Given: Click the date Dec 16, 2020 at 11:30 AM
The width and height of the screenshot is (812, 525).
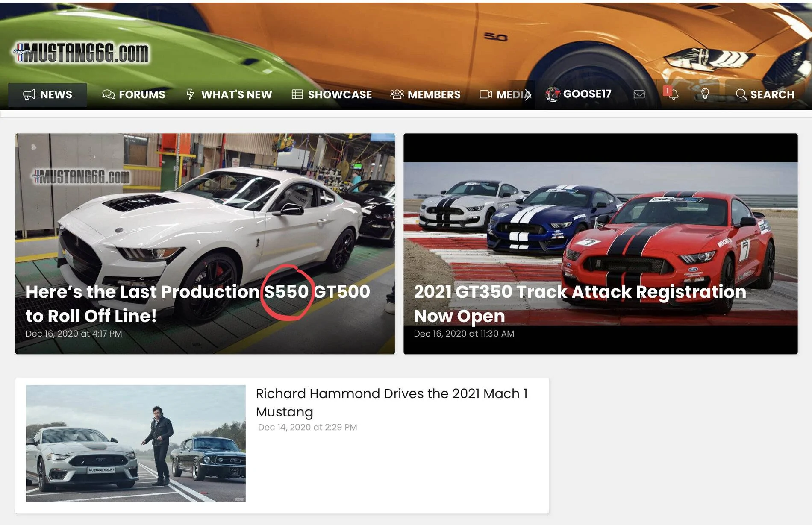Looking at the screenshot, I should coord(464,334).
